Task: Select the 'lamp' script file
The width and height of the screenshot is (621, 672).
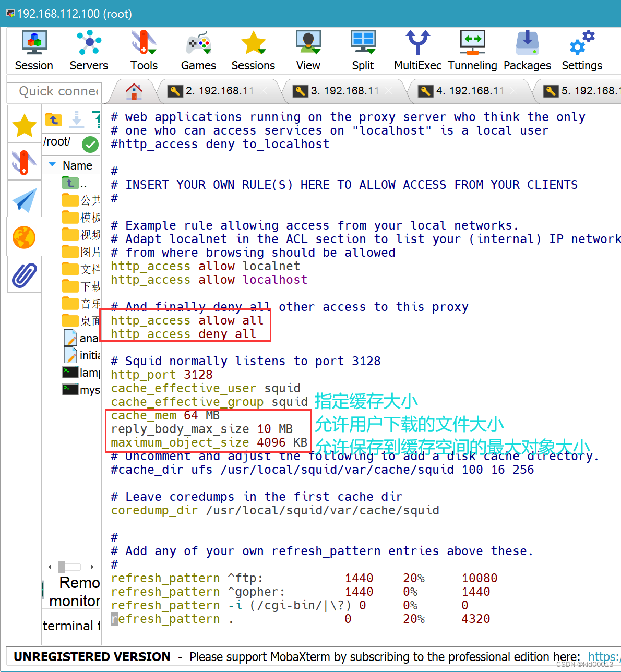Action: [81, 373]
